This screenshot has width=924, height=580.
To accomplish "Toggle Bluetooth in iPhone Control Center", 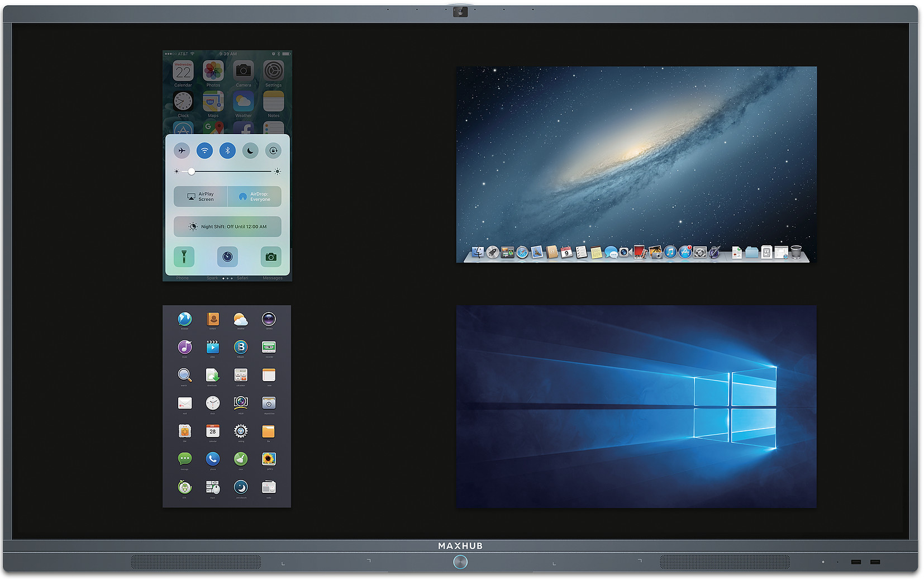I will coord(227,150).
